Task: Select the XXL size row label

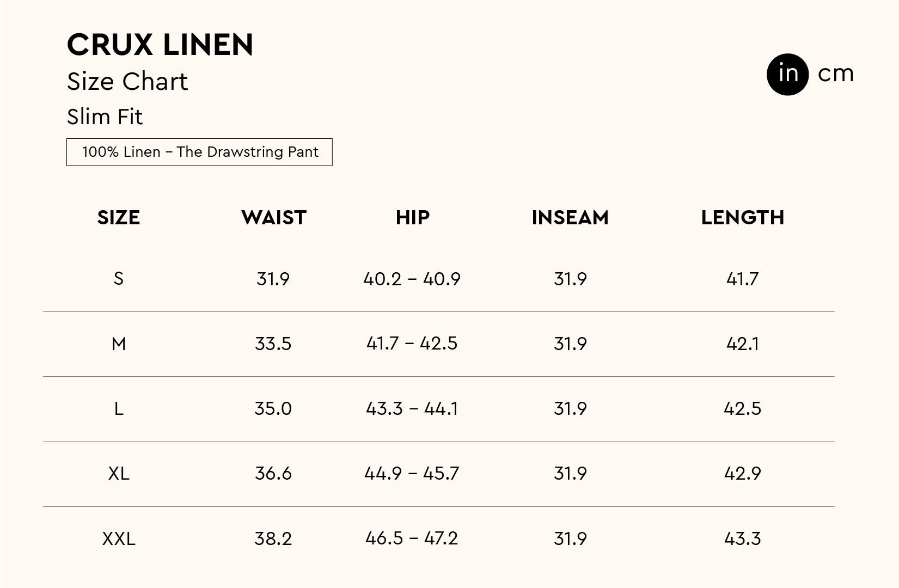Action: click(x=119, y=538)
